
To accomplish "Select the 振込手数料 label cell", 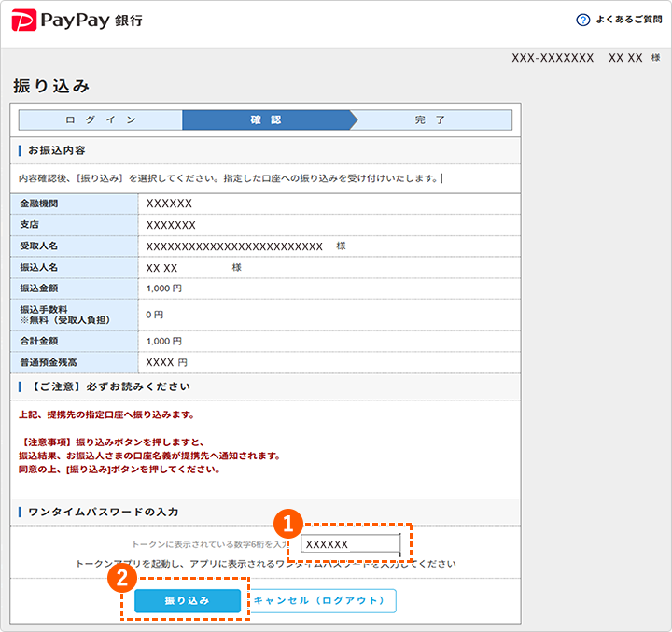I will (74, 315).
